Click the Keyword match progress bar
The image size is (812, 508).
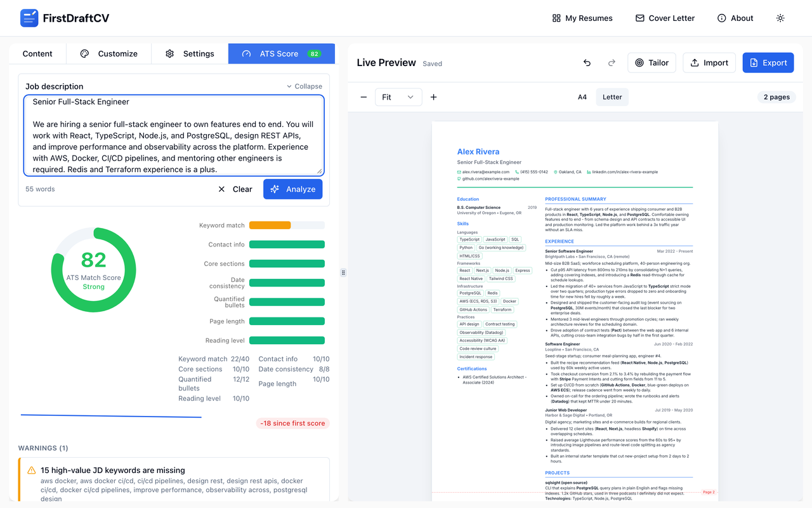287,225
